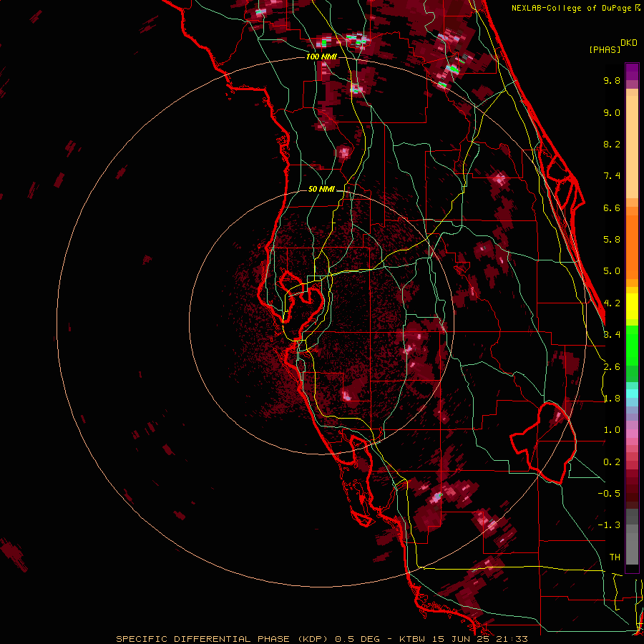Pick the gray color bar segment
Image resolution: width=644 pixels, height=644 pixels.
[632, 537]
